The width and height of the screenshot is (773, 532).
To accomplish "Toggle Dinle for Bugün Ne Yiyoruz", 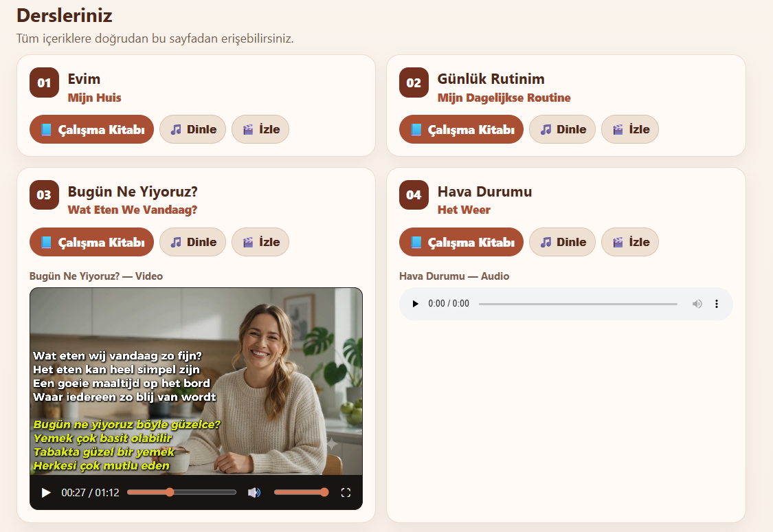I will [193, 242].
